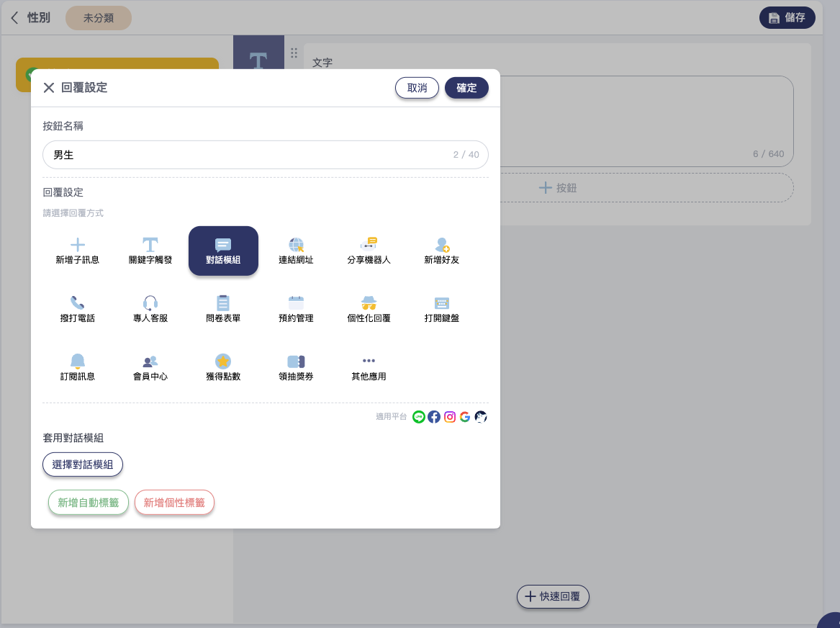Select the 問卷表單 clipboard icon
This screenshot has height=628, width=840.
point(223,303)
